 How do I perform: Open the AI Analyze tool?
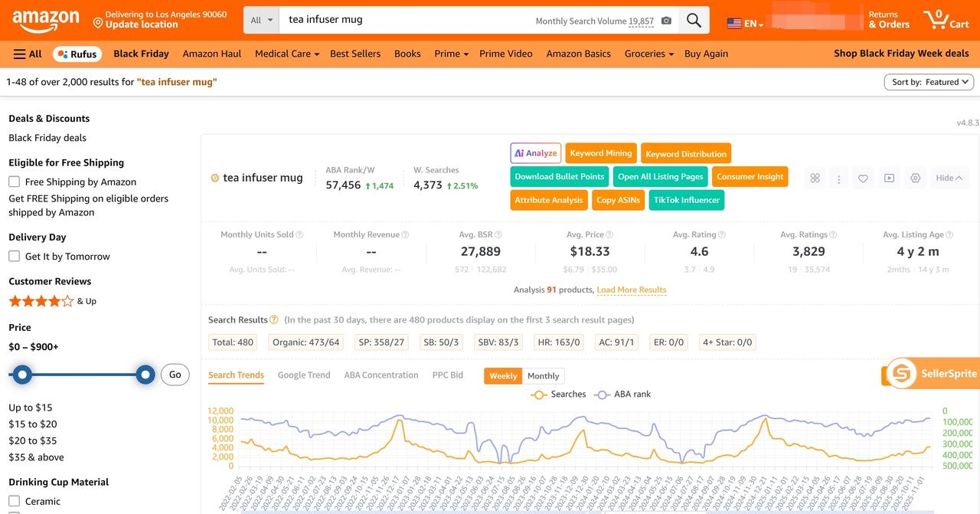(x=535, y=152)
